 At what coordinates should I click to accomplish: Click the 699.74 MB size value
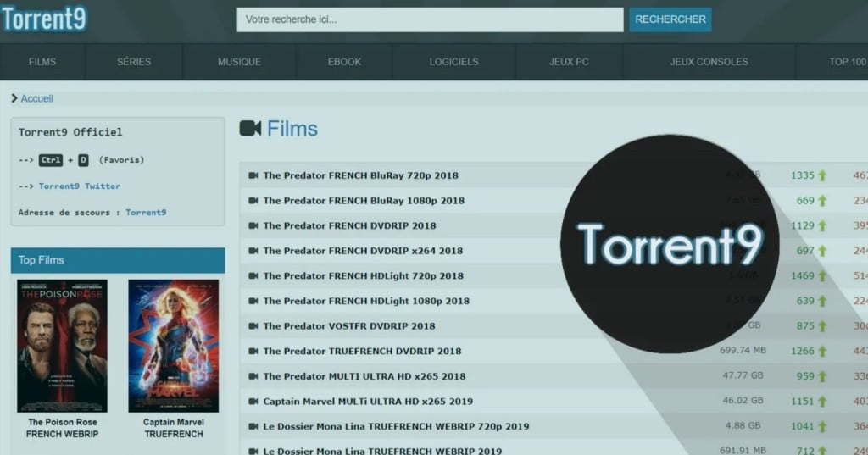pyautogui.click(x=743, y=351)
